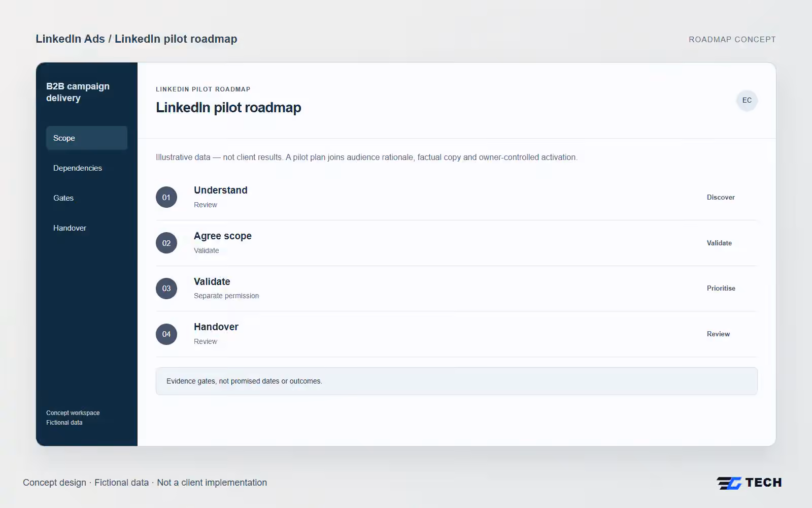Click the main LinkedIn pilot roadmap heading
Screen dimensions: 812x508
click(x=228, y=108)
